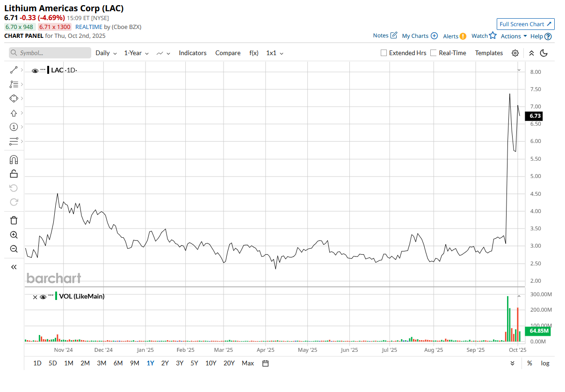
Task: Open the Actions dropdown menu
Action: 514,36
